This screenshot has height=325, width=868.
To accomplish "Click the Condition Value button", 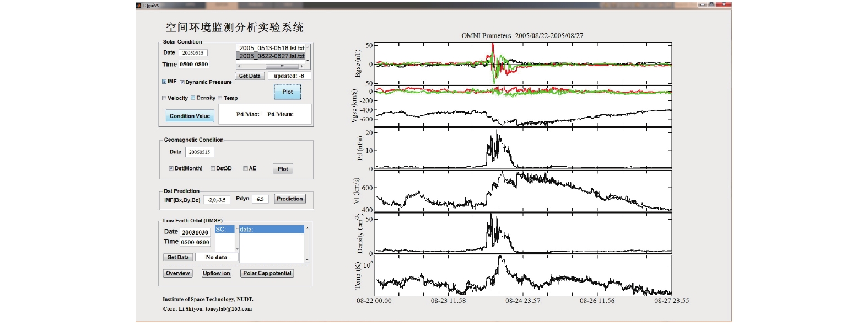I will tap(190, 116).
